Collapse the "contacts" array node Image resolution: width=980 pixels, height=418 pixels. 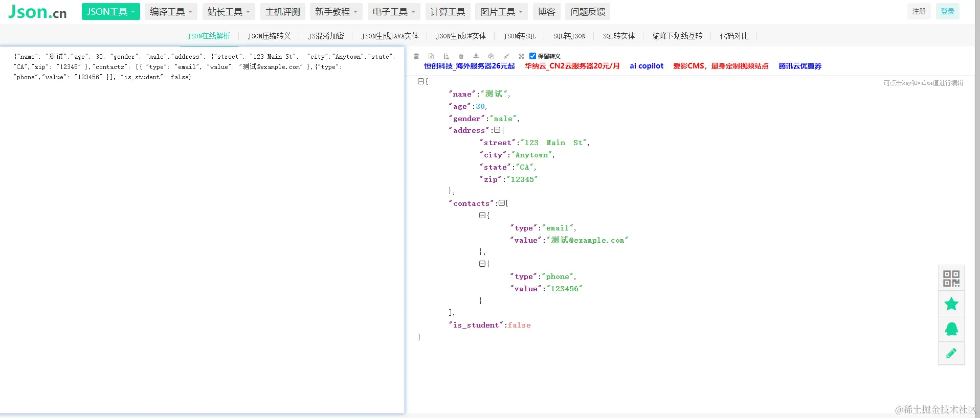coord(502,203)
